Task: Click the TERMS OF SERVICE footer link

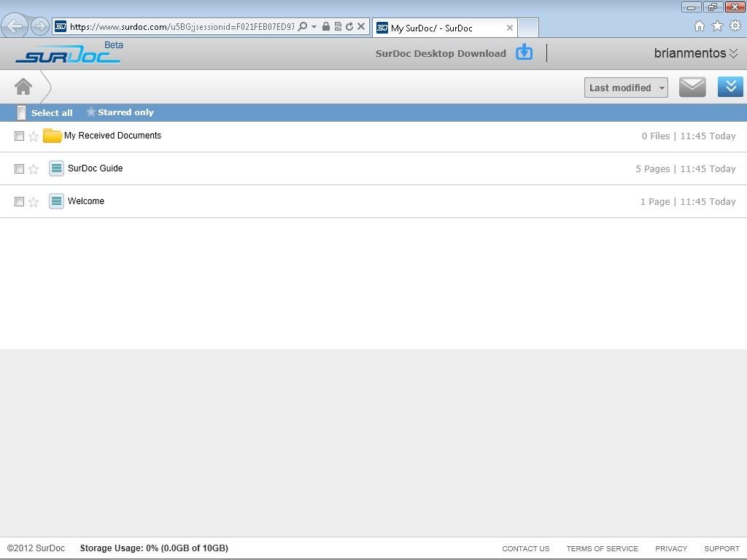Action: pos(602,548)
